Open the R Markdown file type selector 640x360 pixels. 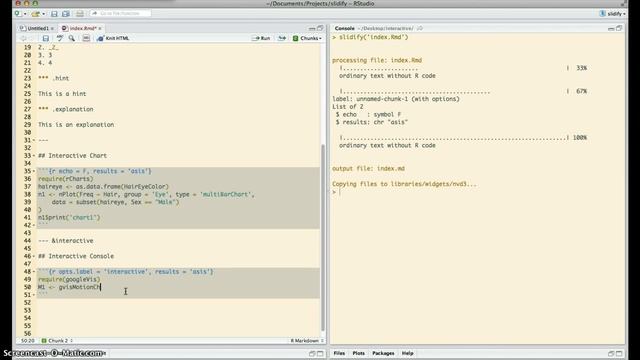tap(307, 340)
